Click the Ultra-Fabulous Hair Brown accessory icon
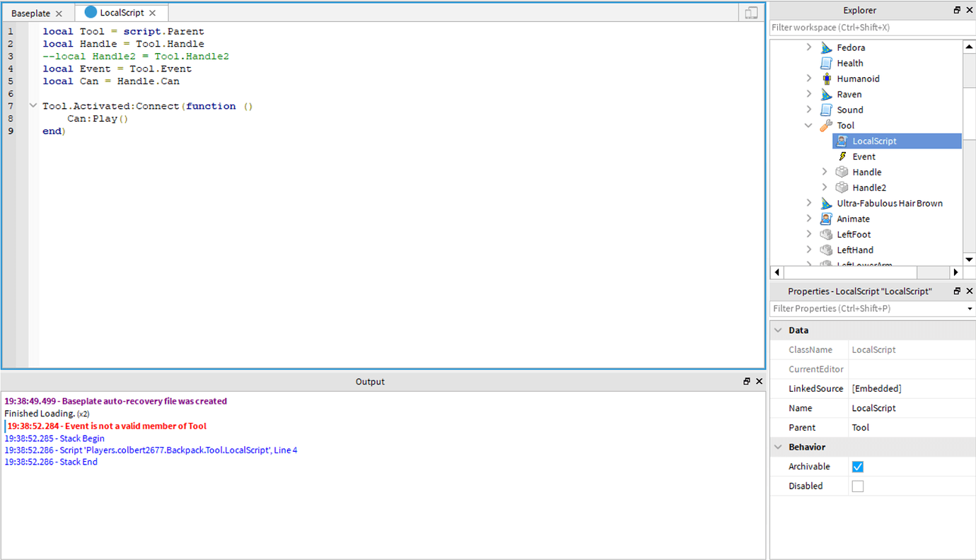 pos(826,203)
